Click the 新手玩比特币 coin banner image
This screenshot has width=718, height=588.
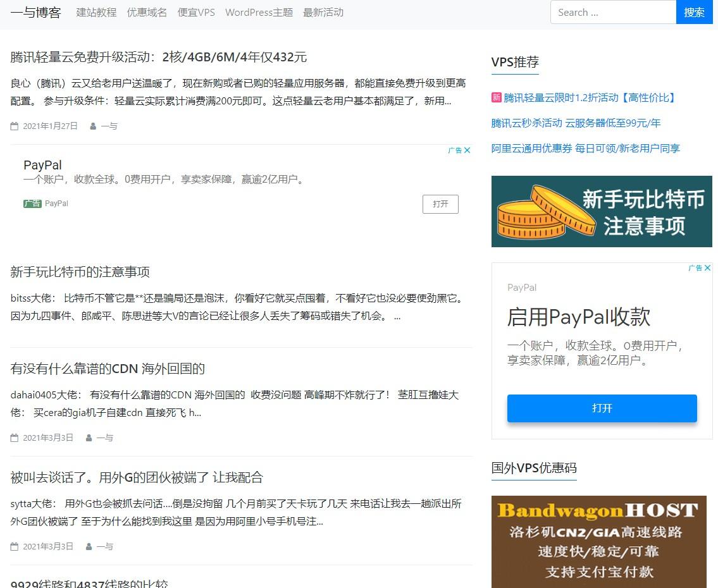(602, 211)
